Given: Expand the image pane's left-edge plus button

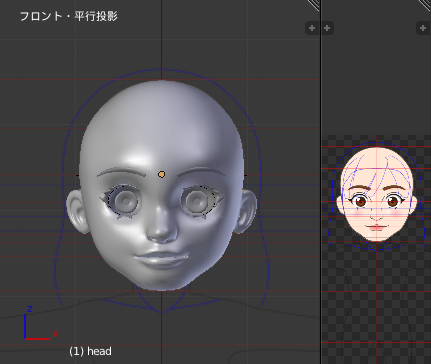Looking at the screenshot, I should tap(327, 28).
